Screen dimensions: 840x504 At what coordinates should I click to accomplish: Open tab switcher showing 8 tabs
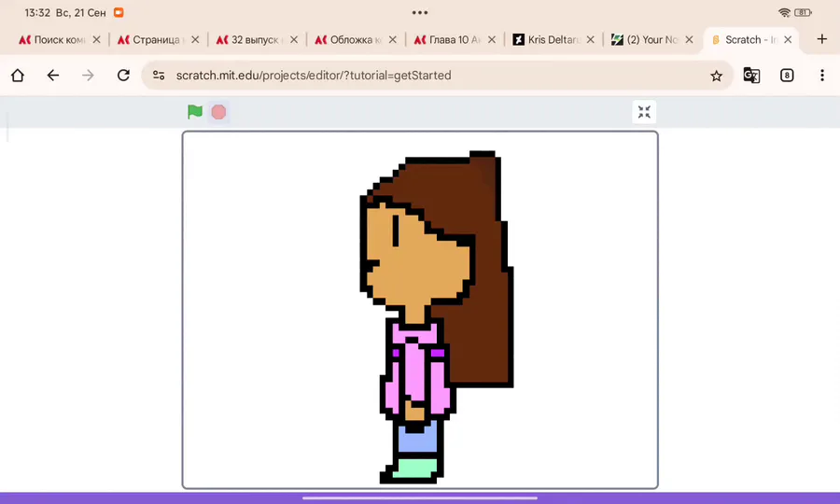787,76
